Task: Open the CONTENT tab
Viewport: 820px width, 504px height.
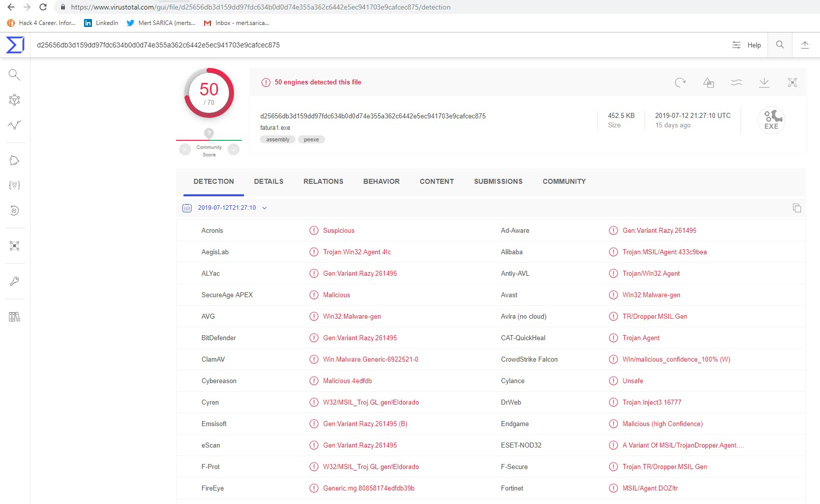Action: tap(437, 181)
